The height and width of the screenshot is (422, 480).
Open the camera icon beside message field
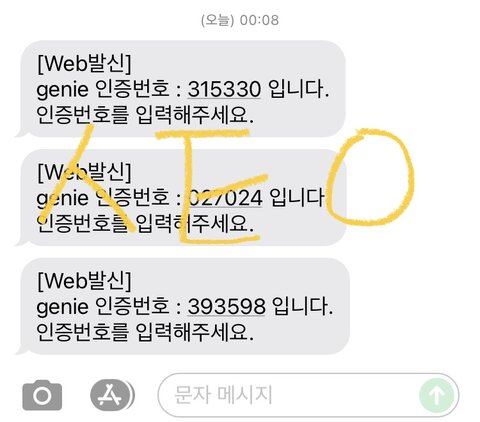tap(42, 396)
